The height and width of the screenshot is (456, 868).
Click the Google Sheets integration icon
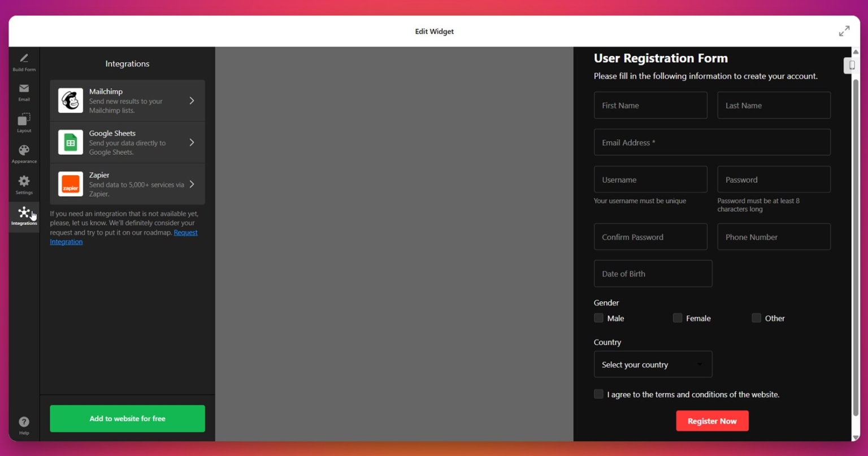[x=70, y=142]
